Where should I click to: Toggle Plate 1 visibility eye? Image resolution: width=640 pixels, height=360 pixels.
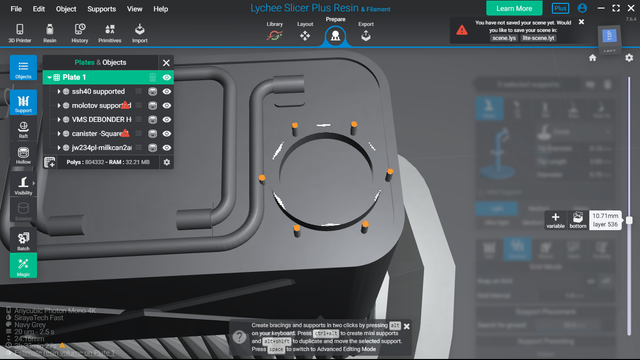coord(167,77)
